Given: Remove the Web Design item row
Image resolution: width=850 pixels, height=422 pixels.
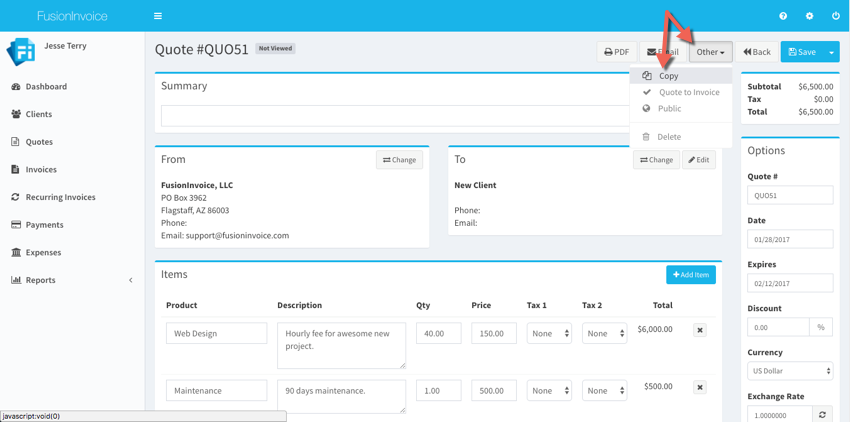Looking at the screenshot, I should [699, 330].
